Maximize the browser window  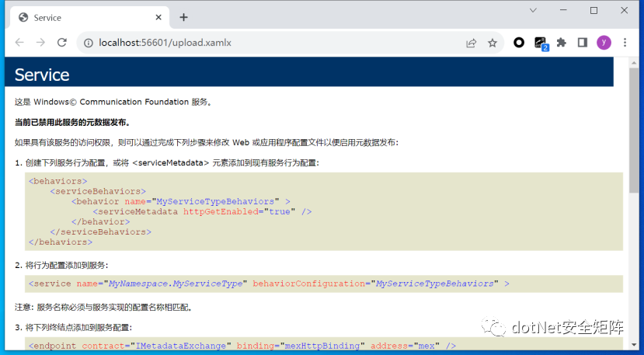coord(594,11)
